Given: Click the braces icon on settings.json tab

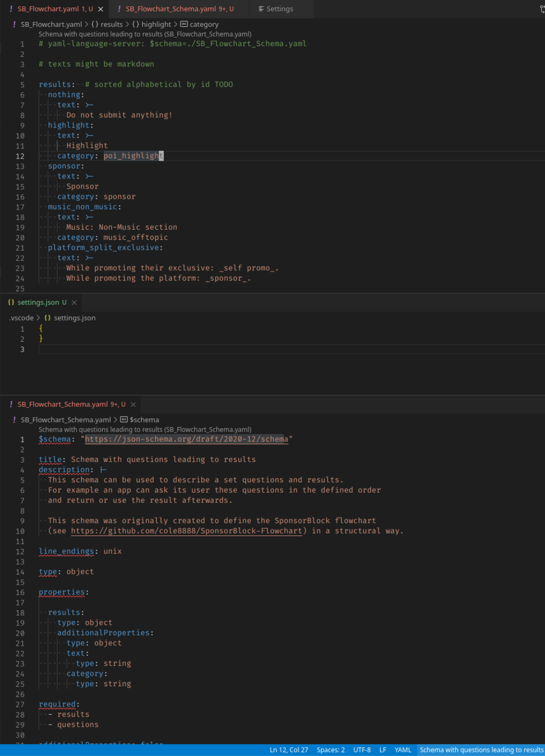Looking at the screenshot, I should [x=11, y=302].
